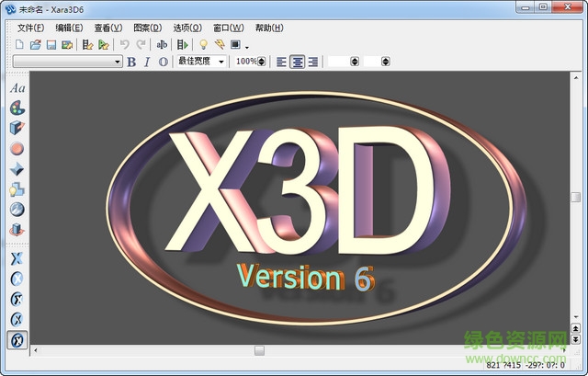Image resolution: width=588 pixels, height=376 pixels.
Task: Click the 100% size stepper arrows
Action: (262, 62)
